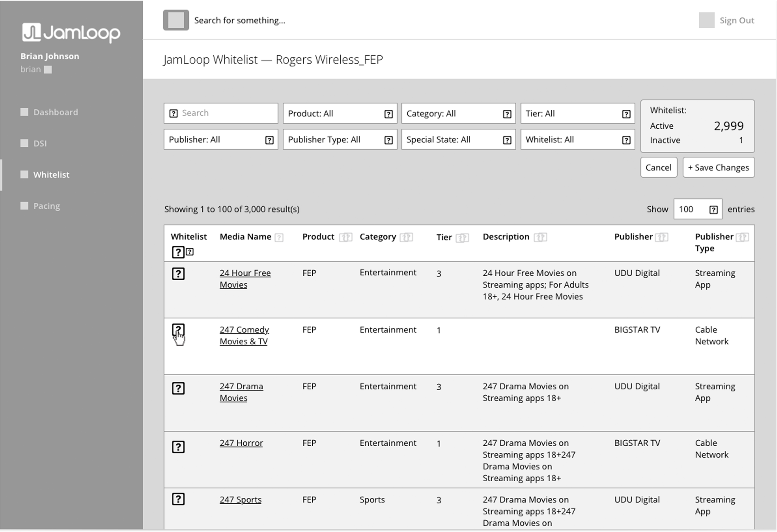This screenshot has width=777, height=532.
Task: Sort by Publisher column icon
Action: 661,237
